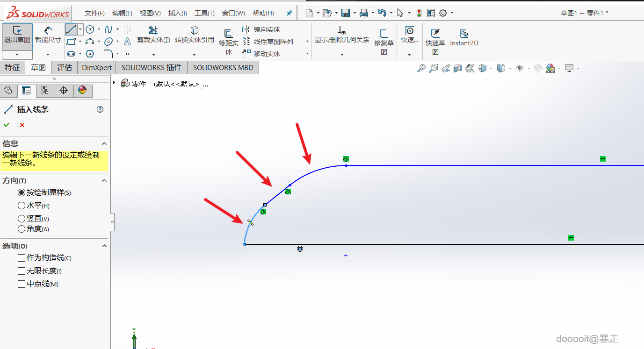The width and height of the screenshot is (644, 349).
Task: Switch to the 评估 tab
Action: pos(64,67)
